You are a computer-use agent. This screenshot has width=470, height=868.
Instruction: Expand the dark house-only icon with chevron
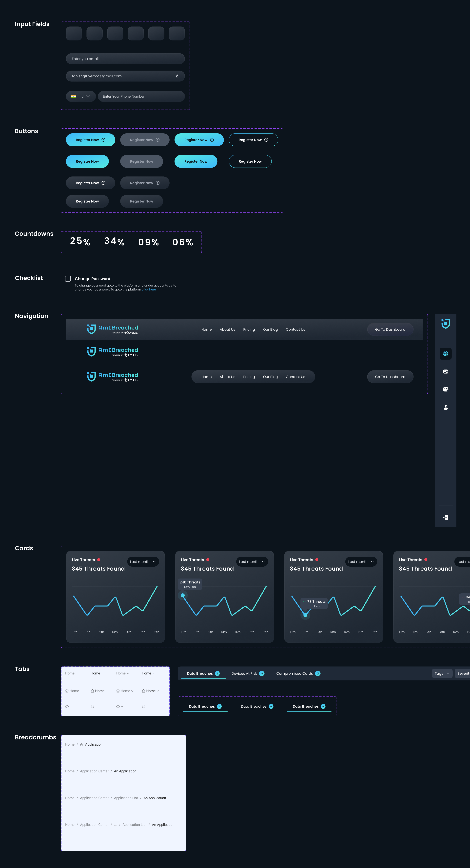coord(145,707)
